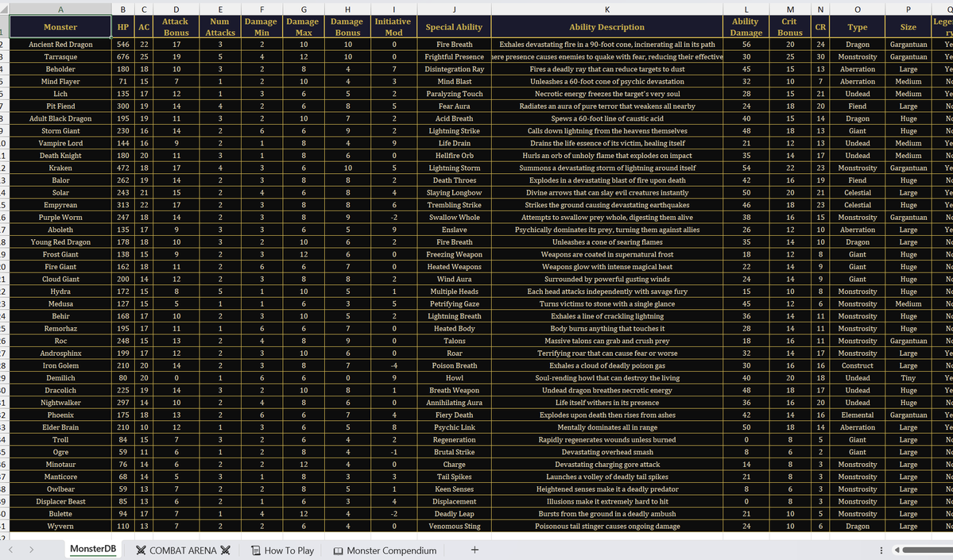Viewport: 953px width, 560px height.
Task: Go to the previous sheet using left arrow
Action: (x=10, y=550)
